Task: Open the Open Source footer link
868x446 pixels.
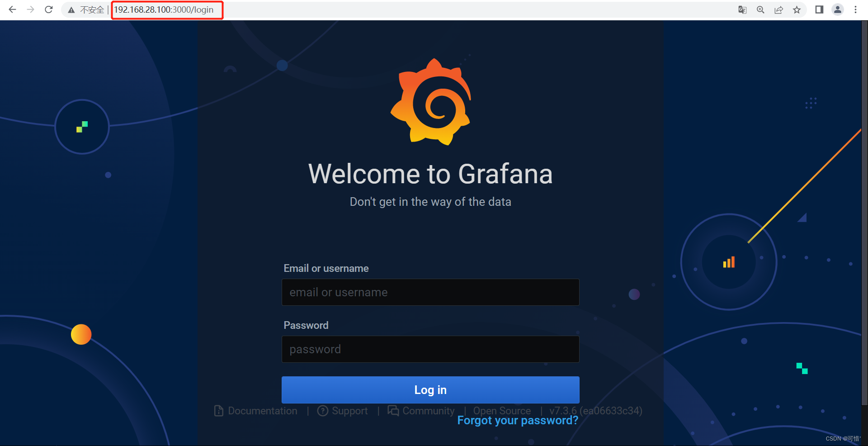Action: tap(502, 411)
